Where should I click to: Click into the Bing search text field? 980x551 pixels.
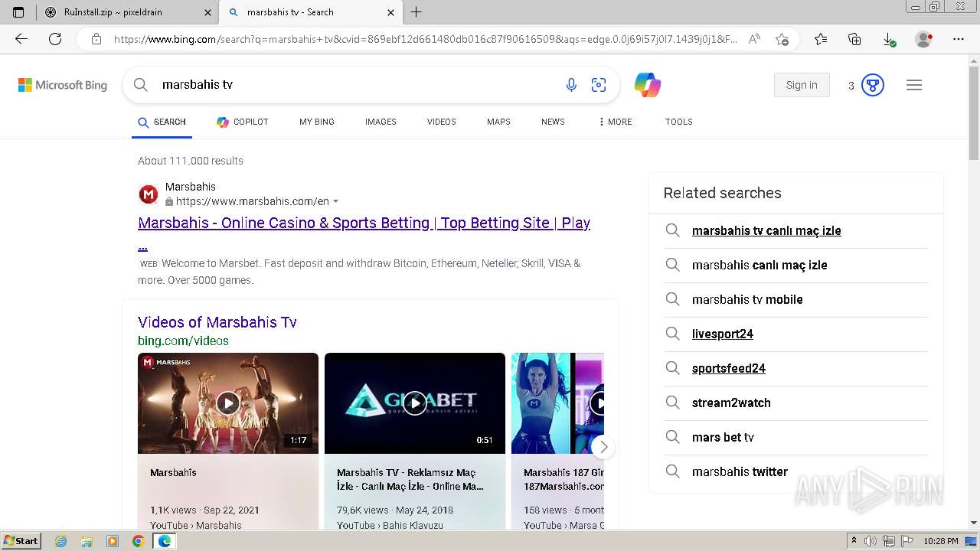tap(356, 85)
